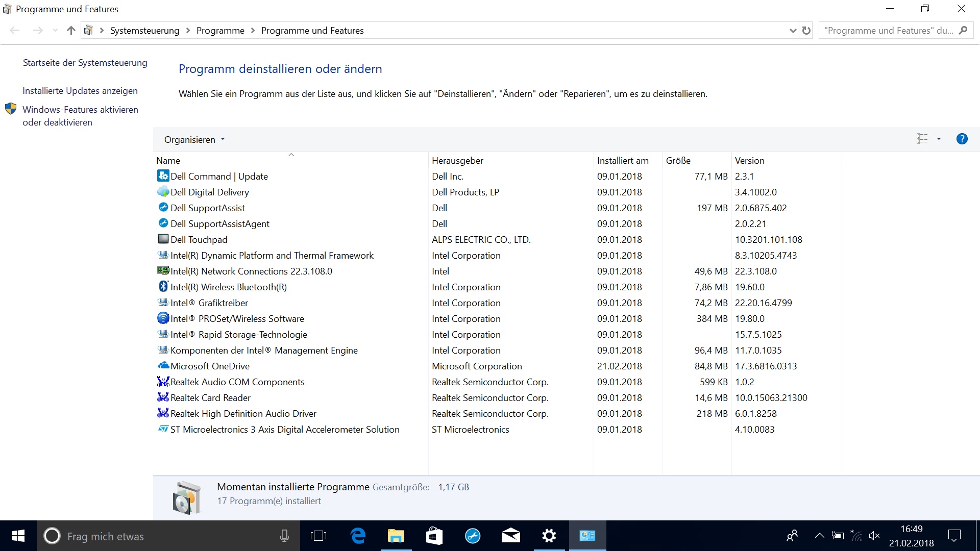This screenshot has height=551, width=980.
Task: Open the taskbar clock showing 16:49
Action: (911, 536)
